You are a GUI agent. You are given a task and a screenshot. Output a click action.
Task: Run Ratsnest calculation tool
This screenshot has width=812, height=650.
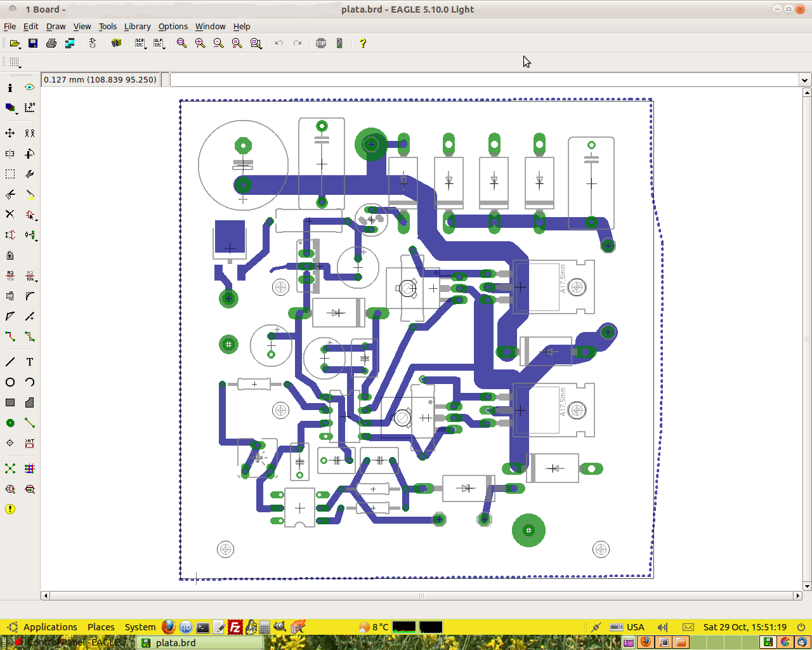(10, 469)
